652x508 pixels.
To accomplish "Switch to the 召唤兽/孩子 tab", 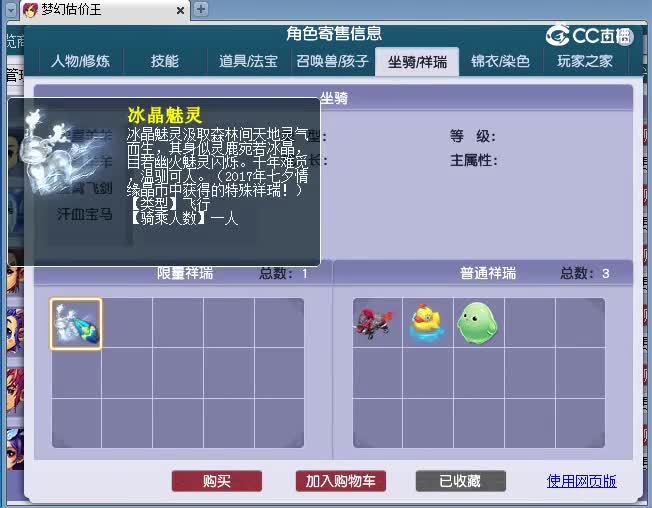I will [x=333, y=62].
